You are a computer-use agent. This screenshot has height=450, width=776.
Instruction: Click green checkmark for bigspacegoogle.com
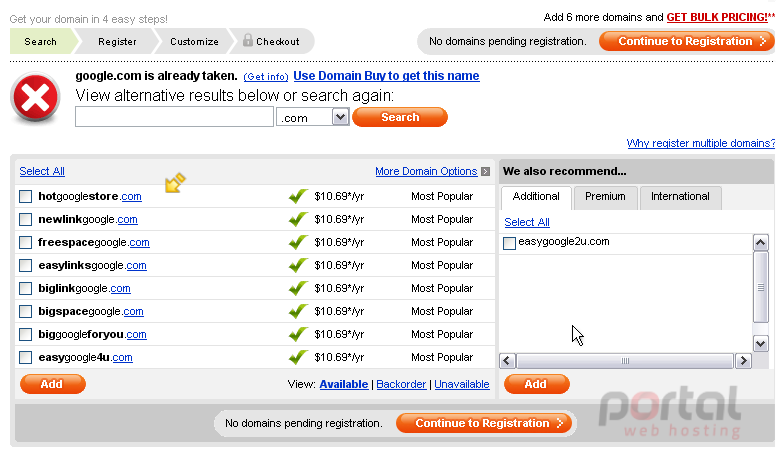(298, 311)
